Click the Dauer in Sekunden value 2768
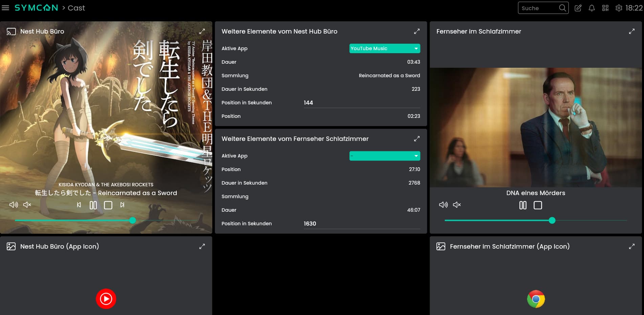Screen dimensions: 644x315 414,183
